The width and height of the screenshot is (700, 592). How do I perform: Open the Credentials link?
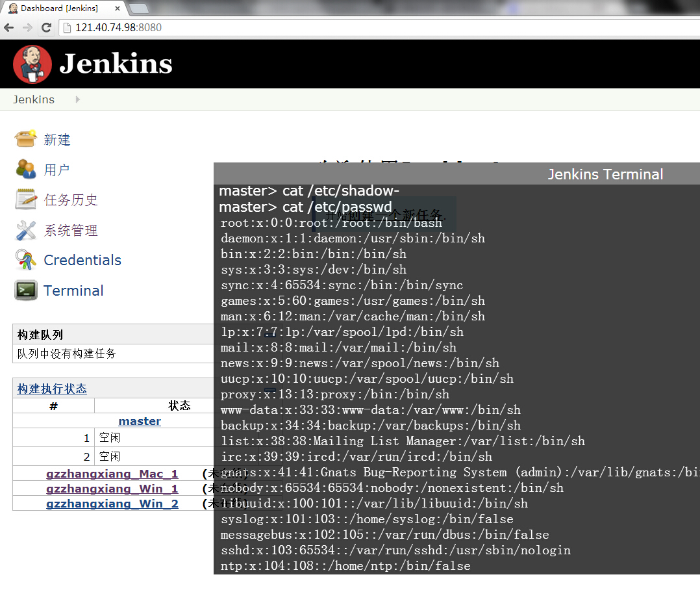click(x=82, y=260)
